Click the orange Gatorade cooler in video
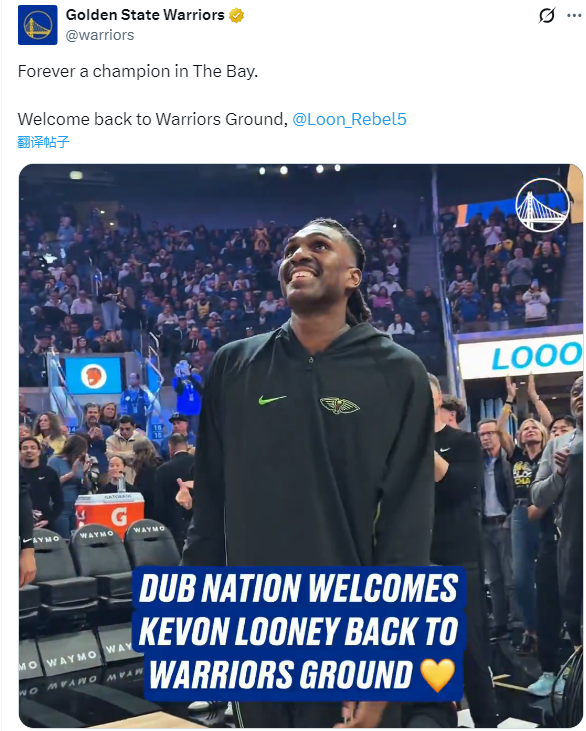The height and width of the screenshot is (731, 586). [110, 514]
